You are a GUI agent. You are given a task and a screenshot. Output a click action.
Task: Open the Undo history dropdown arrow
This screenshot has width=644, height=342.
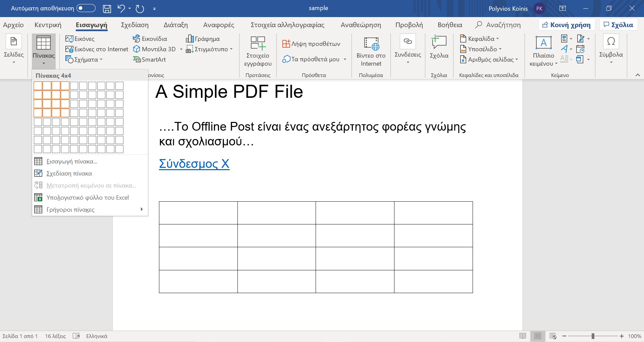pos(129,9)
